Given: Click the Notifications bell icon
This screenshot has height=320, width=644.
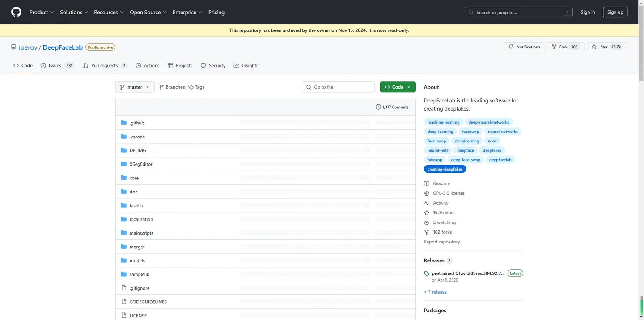Looking at the screenshot, I should [x=511, y=47].
